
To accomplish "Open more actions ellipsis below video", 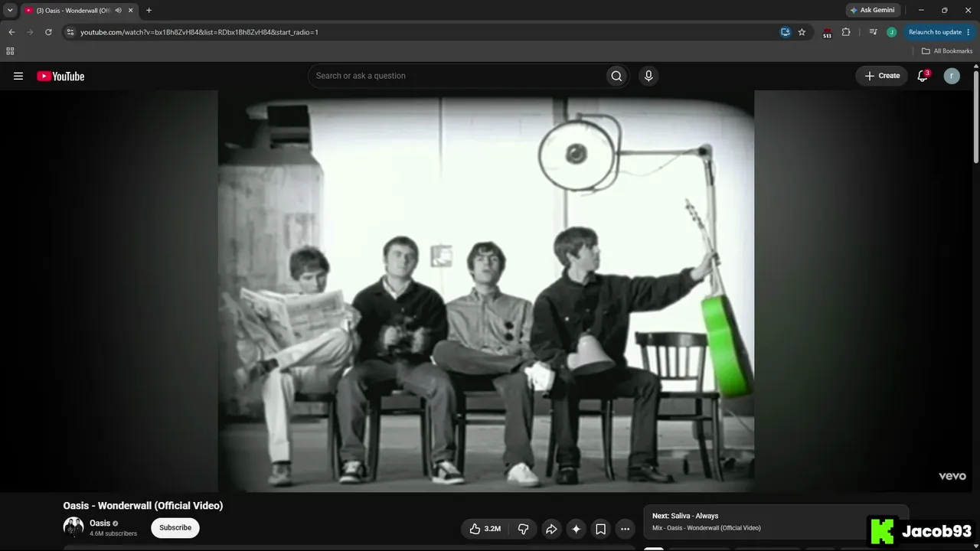I will (625, 529).
